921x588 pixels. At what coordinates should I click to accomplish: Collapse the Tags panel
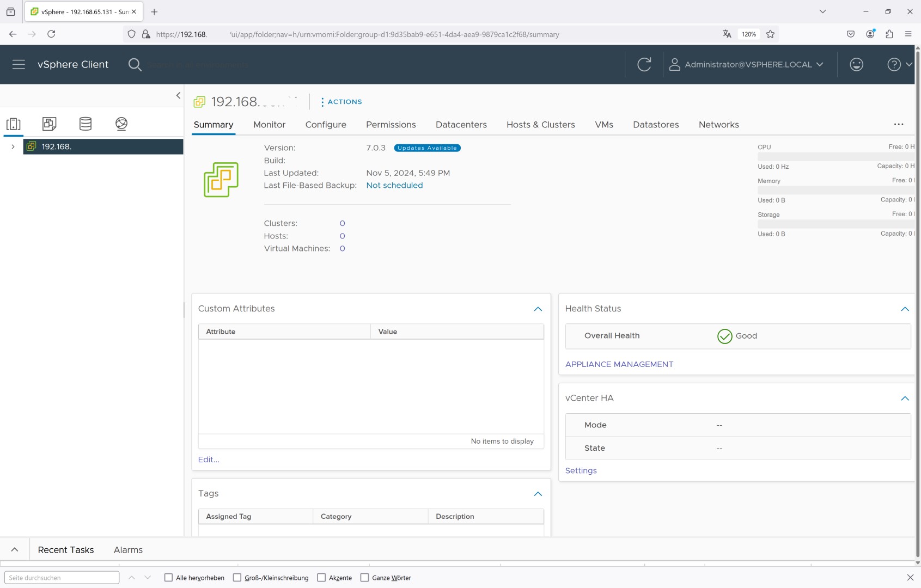click(x=538, y=494)
